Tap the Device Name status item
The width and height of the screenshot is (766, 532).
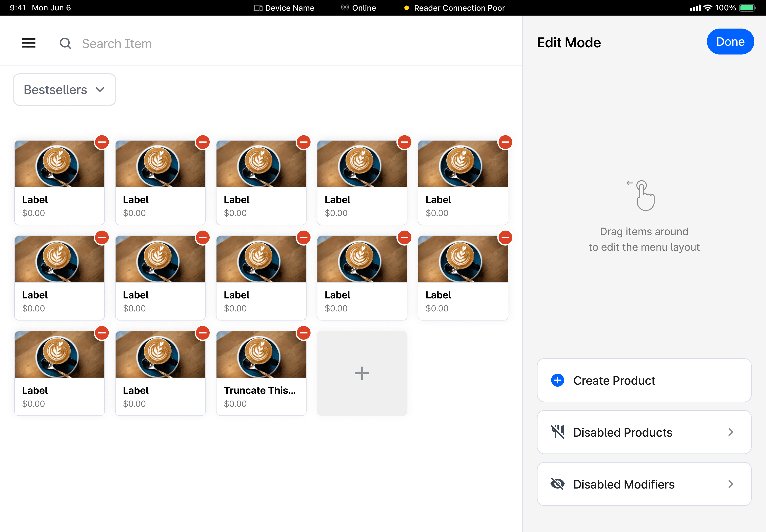pyautogui.click(x=284, y=8)
